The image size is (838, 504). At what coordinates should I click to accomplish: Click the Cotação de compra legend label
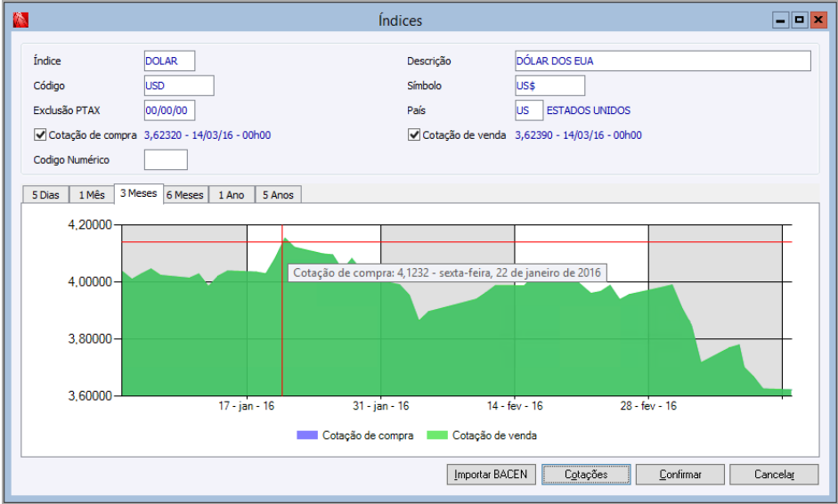click(x=368, y=435)
